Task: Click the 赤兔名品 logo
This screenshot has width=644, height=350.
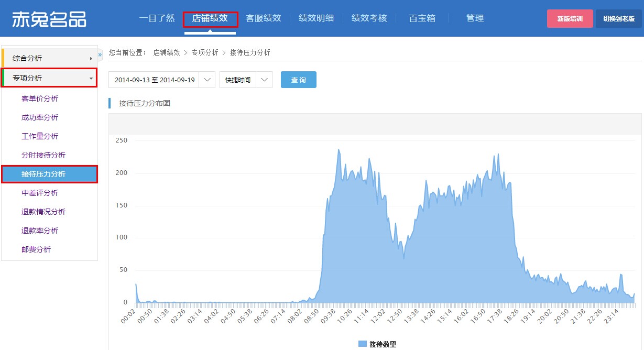Action: click(49, 18)
